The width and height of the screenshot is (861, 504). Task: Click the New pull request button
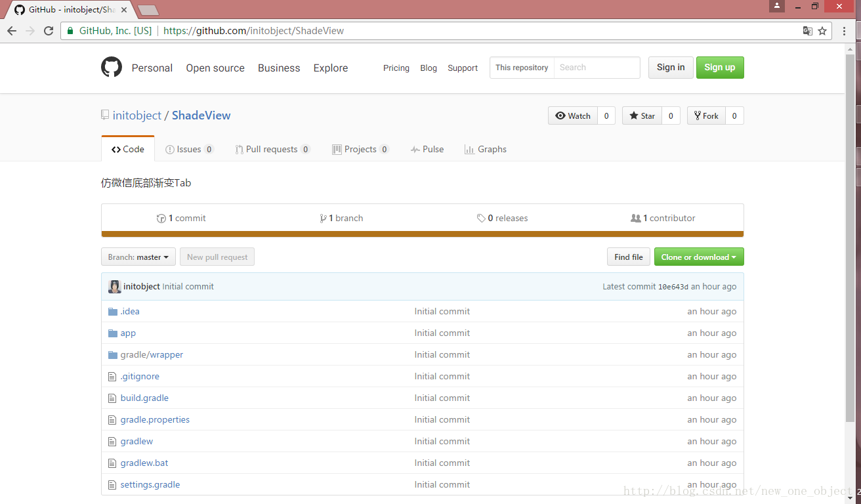pos(217,257)
